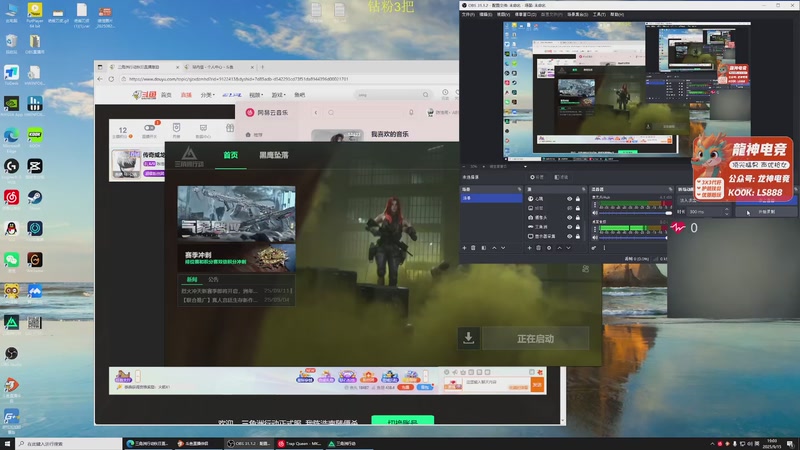800x450 pixels.
Task: Open scene filters in OBS scenes toolbar
Action: click(x=484, y=248)
